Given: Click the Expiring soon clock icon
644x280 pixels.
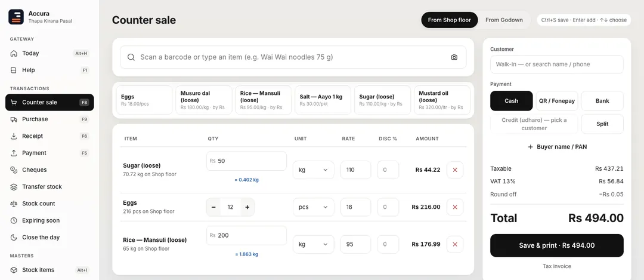Looking at the screenshot, I should 14,220.
